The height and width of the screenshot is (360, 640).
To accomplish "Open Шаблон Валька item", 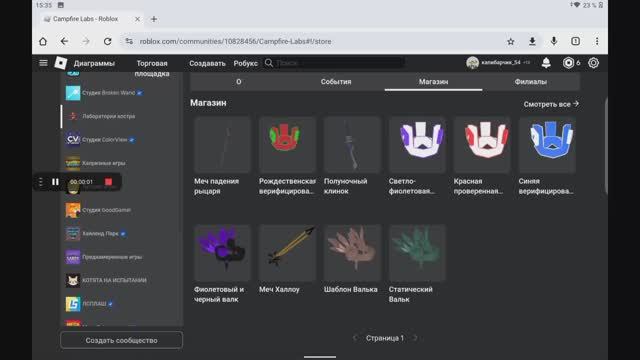I will pos(352,260).
